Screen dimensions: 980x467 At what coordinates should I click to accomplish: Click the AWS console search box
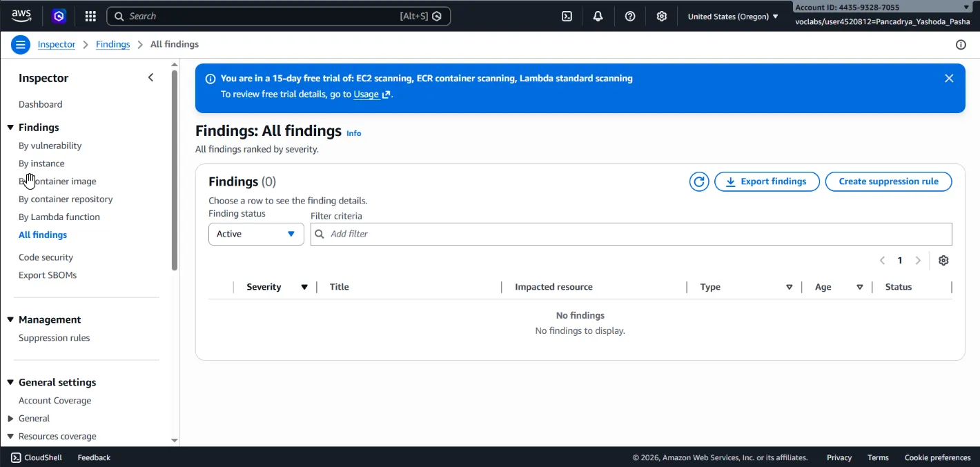(x=278, y=16)
